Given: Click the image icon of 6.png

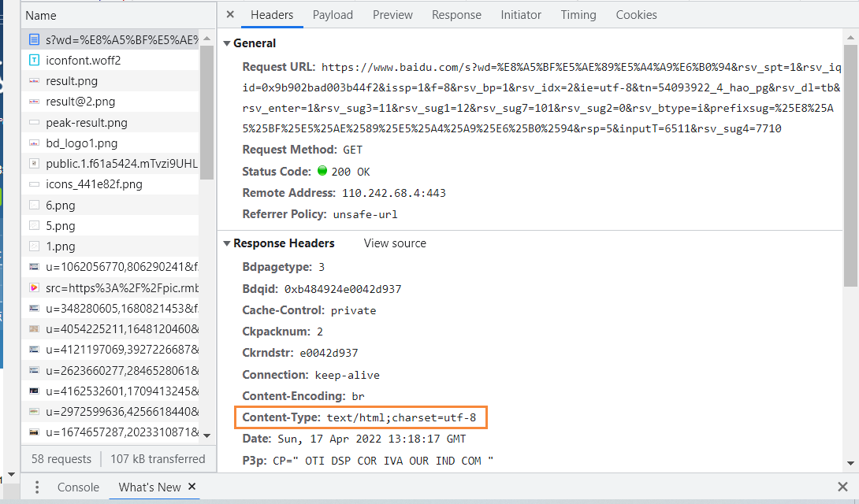Looking at the screenshot, I should point(34,206).
